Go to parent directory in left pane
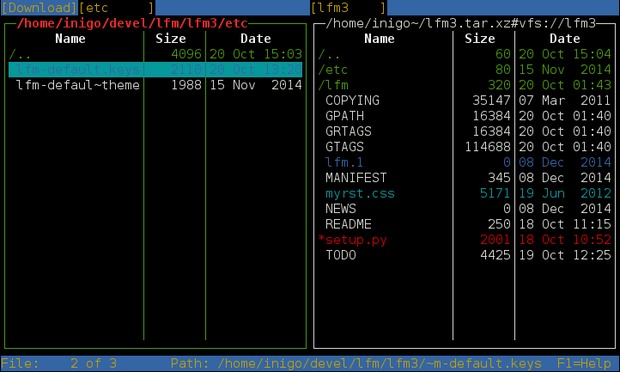This screenshot has width=620, height=372. click(x=155, y=54)
